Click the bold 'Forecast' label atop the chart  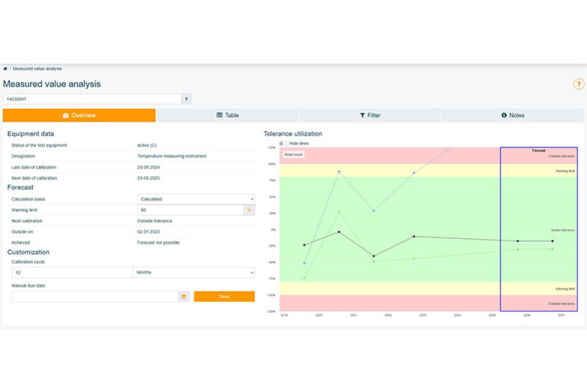coord(539,151)
